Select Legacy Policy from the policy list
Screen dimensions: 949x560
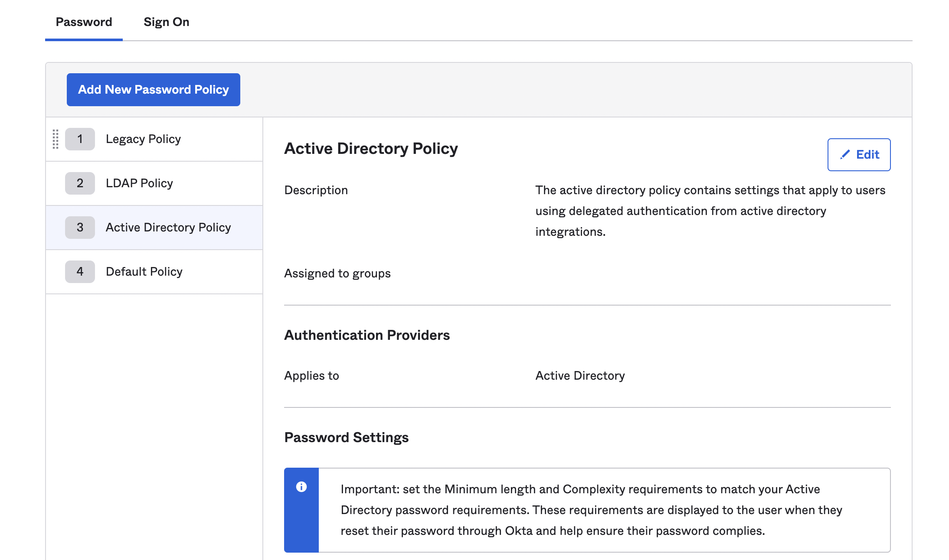(x=143, y=139)
